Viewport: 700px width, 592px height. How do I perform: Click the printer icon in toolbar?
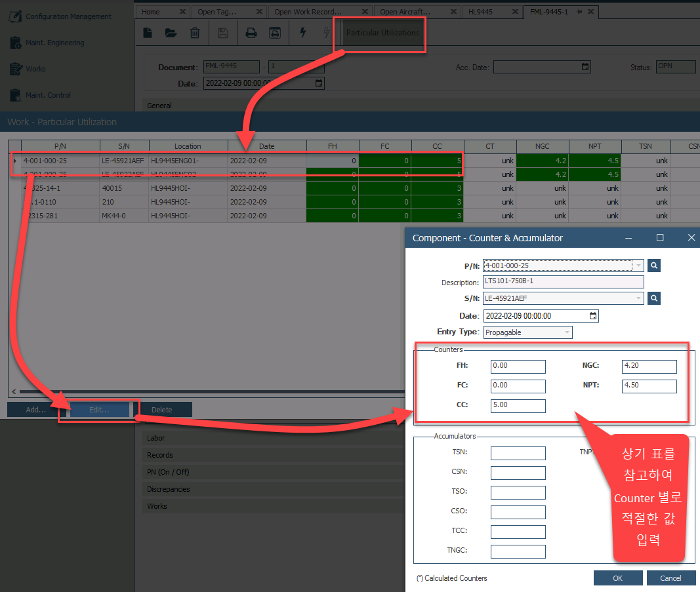pyautogui.click(x=251, y=33)
